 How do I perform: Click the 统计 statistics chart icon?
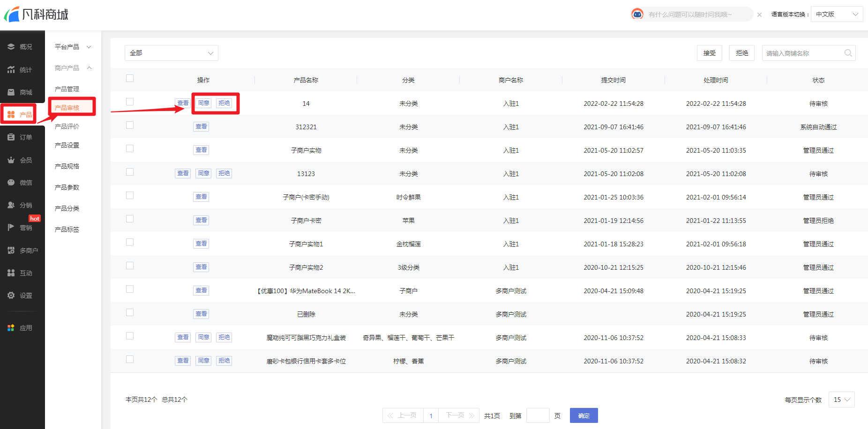[11, 70]
